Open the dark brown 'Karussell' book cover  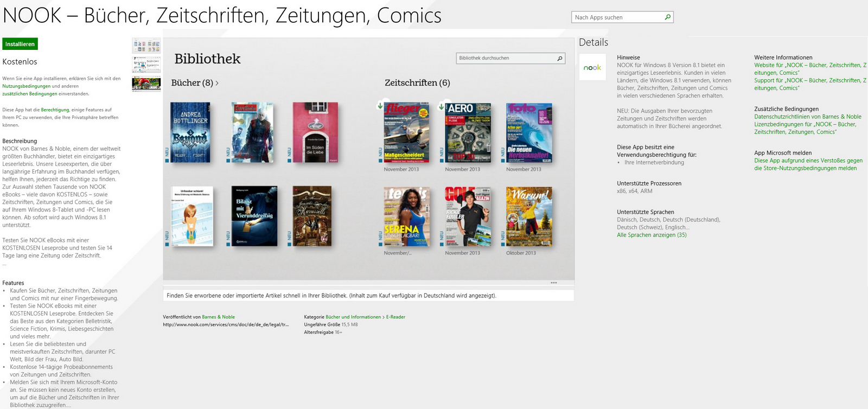tap(312, 216)
